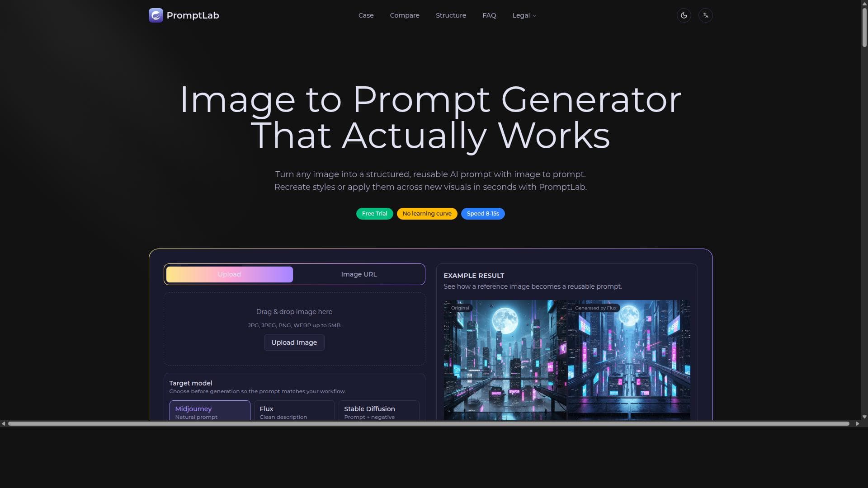Click the 'JPG, JPEG, PNG, WEBP up to 5MB' text
Screen dimensions: 868x488
click(294, 325)
